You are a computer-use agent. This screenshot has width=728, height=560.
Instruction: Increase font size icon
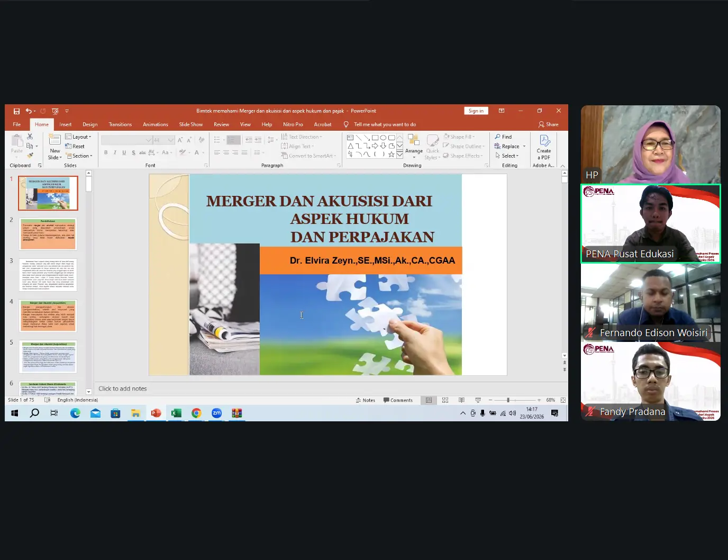tap(180, 140)
